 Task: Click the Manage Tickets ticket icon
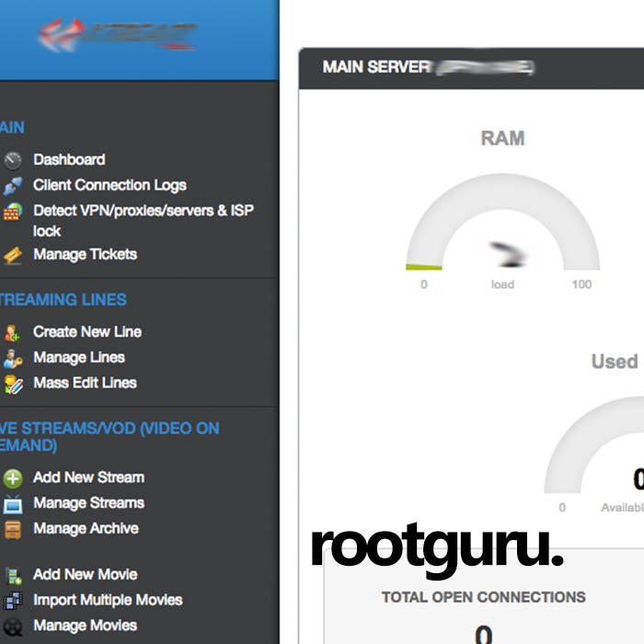[x=13, y=255]
